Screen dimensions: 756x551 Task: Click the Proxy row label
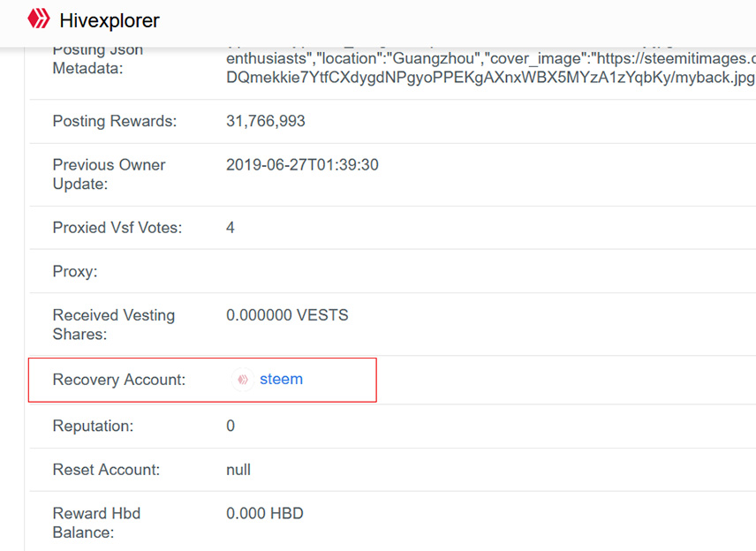click(78, 271)
